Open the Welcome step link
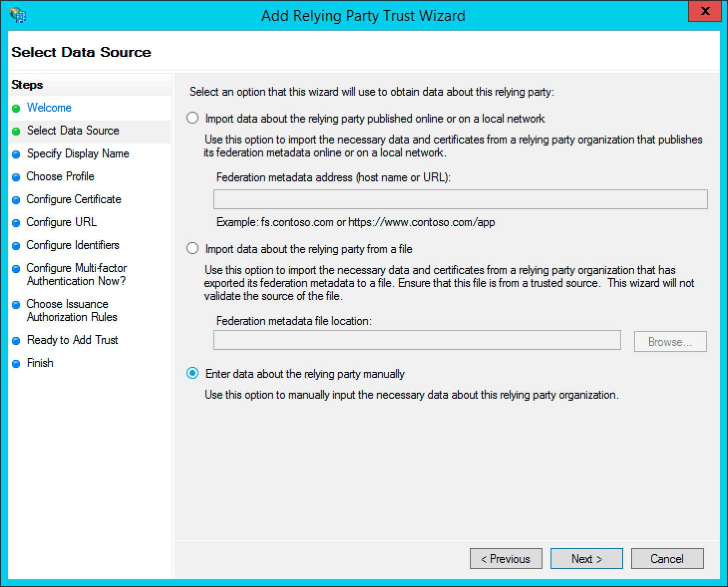Image resolution: width=728 pixels, height=587 pixels. click(x=49, y=108)
